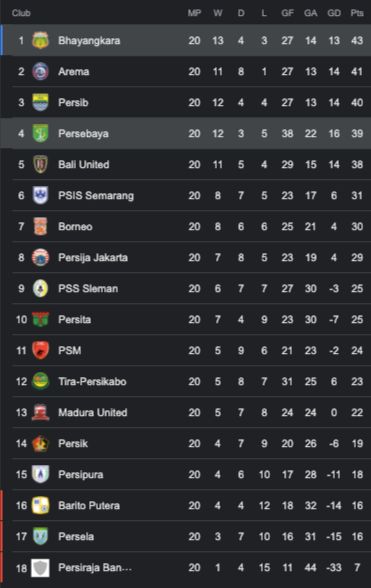Select the Persib team badge
Image resolution: width=371 pixels, height=588 pixels.
coord(40,102)
